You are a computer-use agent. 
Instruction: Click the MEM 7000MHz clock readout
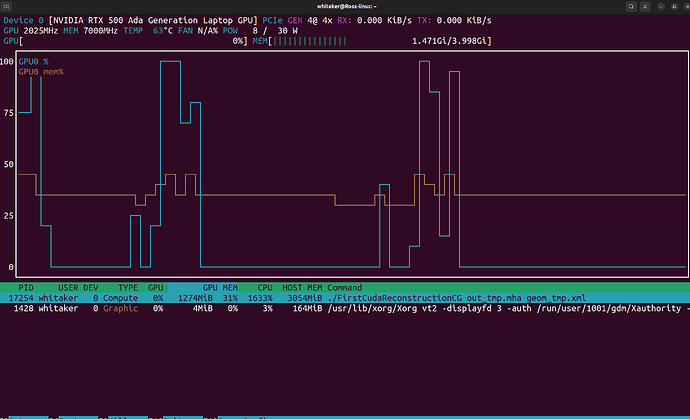tap(91, 31)
